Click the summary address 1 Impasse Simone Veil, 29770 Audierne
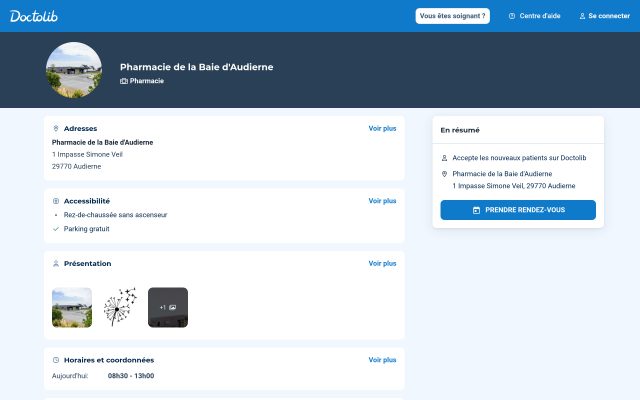Viewport: 640px width, 400px height. (x=514, y=186)
